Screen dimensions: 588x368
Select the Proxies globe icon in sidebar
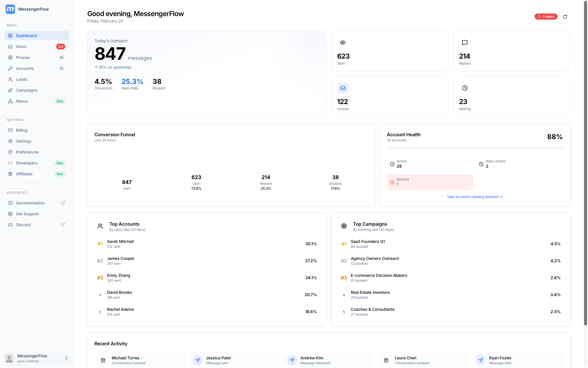[x=10, y=57]
